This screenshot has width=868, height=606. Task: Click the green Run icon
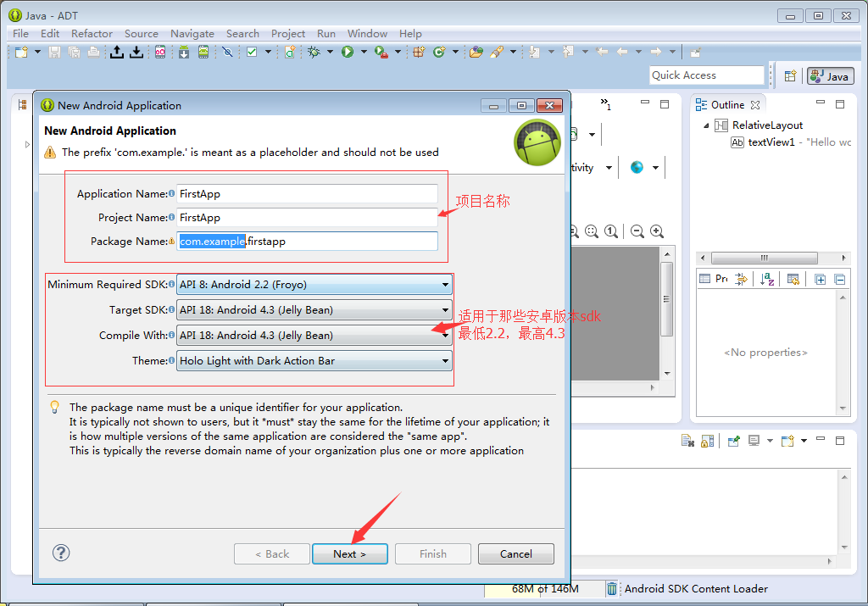tap(348, 53)
